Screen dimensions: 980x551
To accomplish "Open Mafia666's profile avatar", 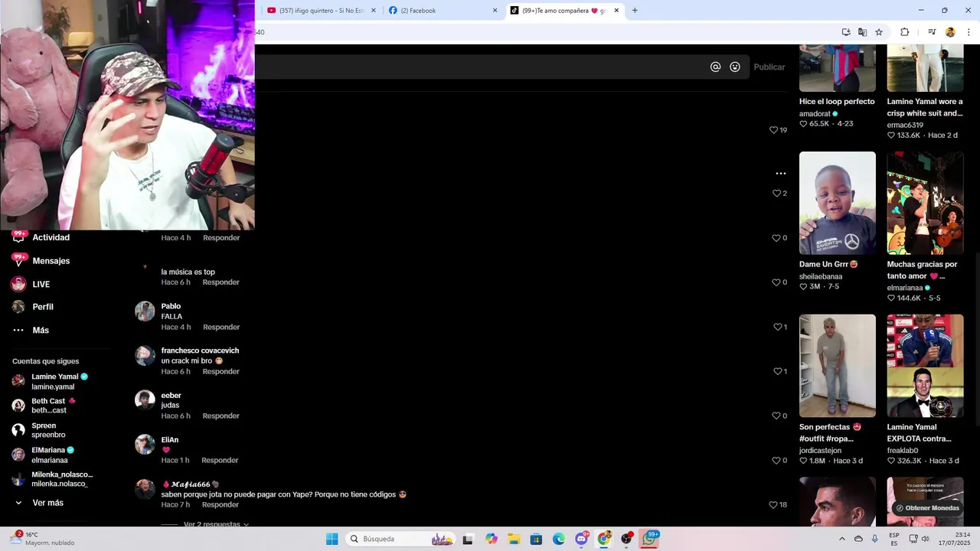I will click(x=145, y=488).
